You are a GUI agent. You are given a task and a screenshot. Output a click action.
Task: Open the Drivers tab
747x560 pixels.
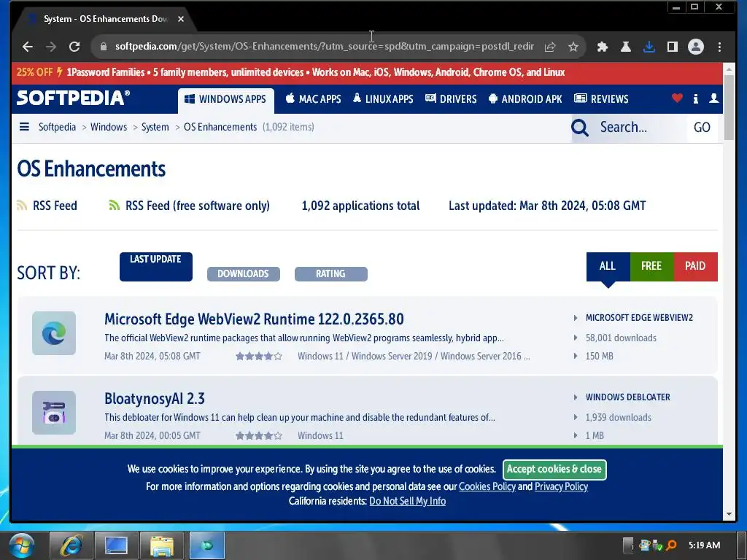pyautogui.click(x=451, y=99)
